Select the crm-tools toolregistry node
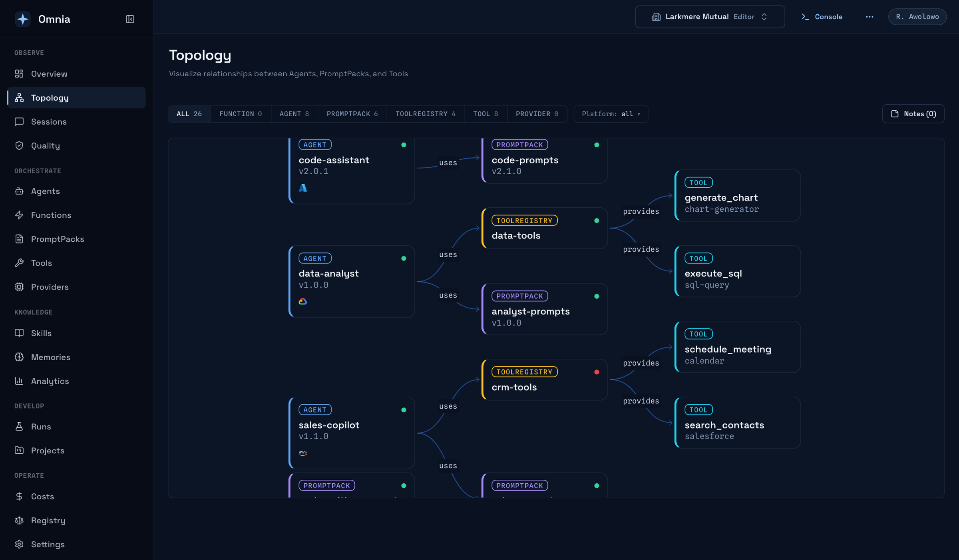The image size is (959, 560). pos(545,379)
